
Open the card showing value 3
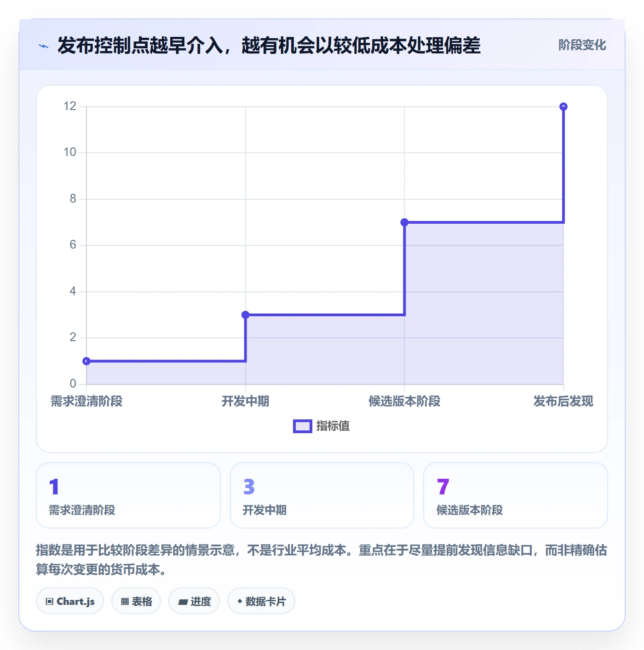[x=322, y=495]
